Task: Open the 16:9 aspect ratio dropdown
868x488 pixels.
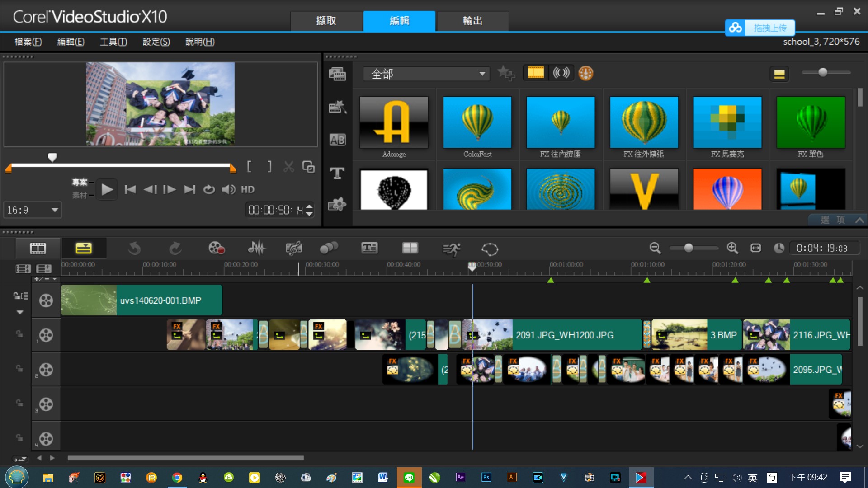Action: (x=32, y=210)
